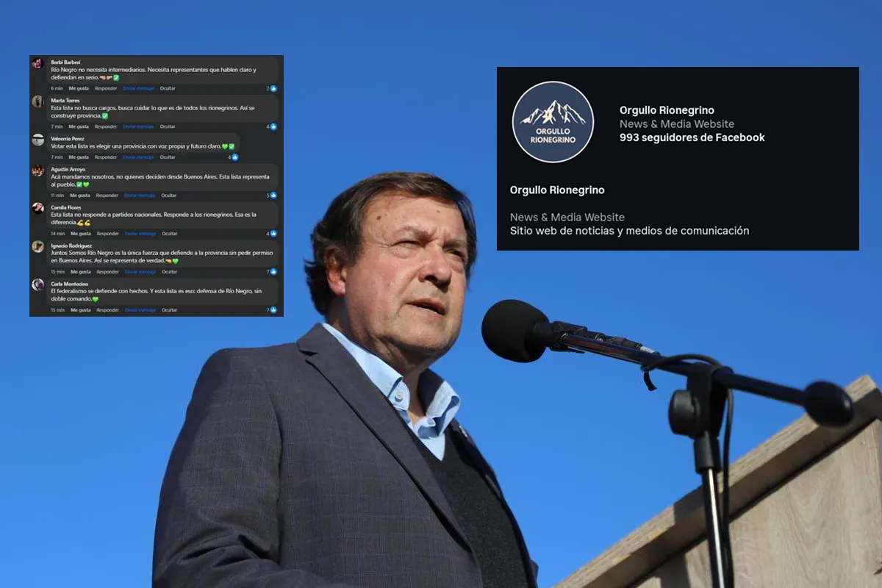View like reactions on Carla Montecino's comment
This screenshot has height=588, width=882.
(271, 310)
